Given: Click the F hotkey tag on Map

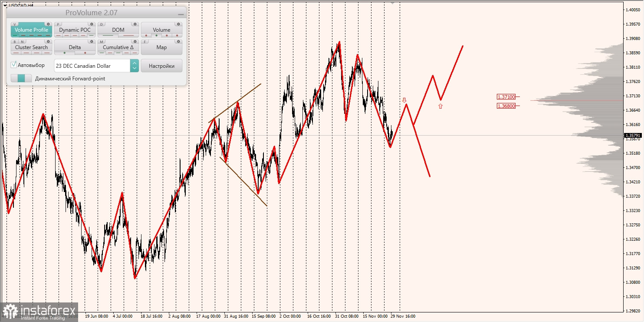Looking at the screenshot, I should click(x=145, y=41).
